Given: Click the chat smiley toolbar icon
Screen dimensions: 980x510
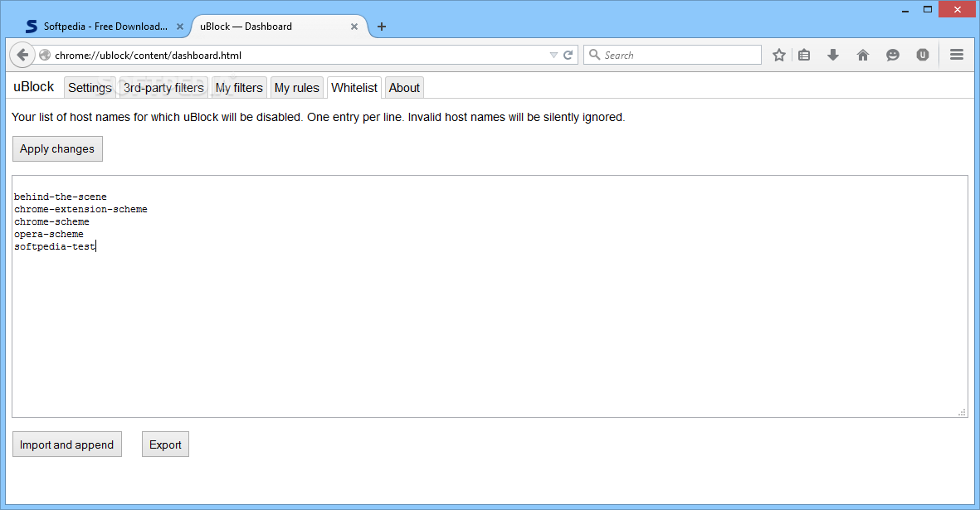Looking at the screenshot, I should 893,55.
